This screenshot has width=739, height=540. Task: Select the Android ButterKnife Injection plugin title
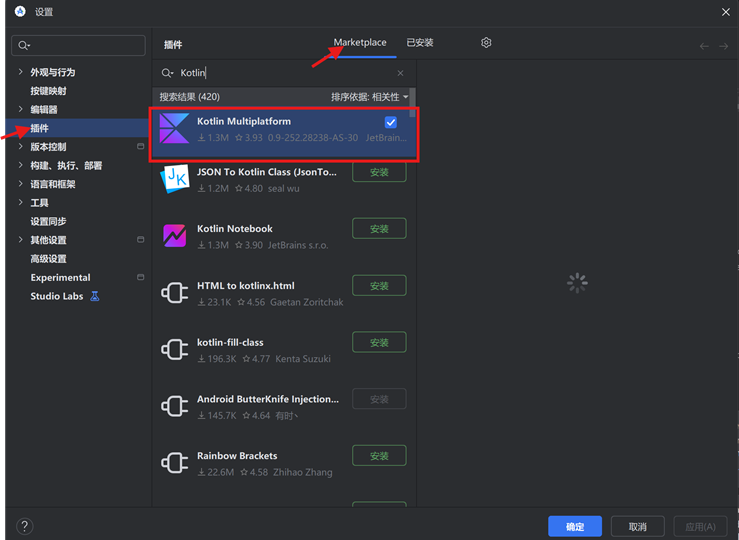[x=268, y=399]
